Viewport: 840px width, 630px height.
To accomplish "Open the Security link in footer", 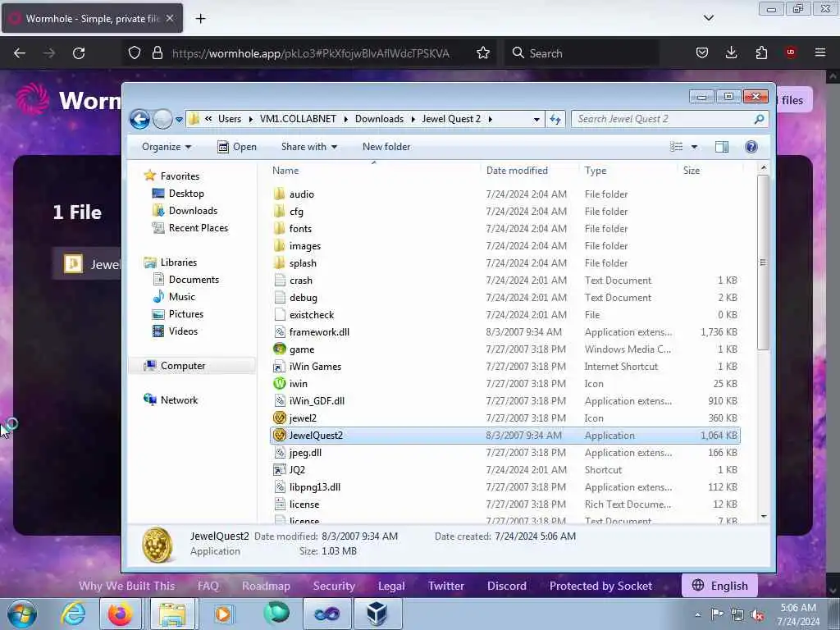I will pyautogui.click(x=334, y=586).
